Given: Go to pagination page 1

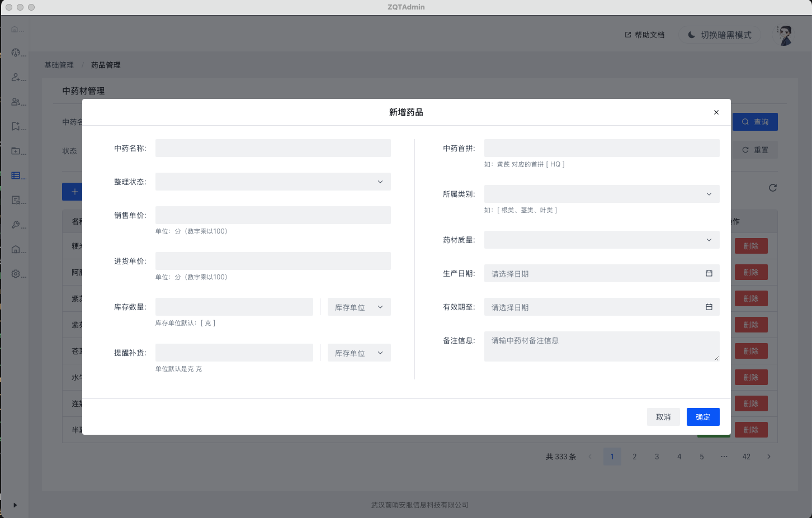Looking at the screenshot, I should coord(612,457).
